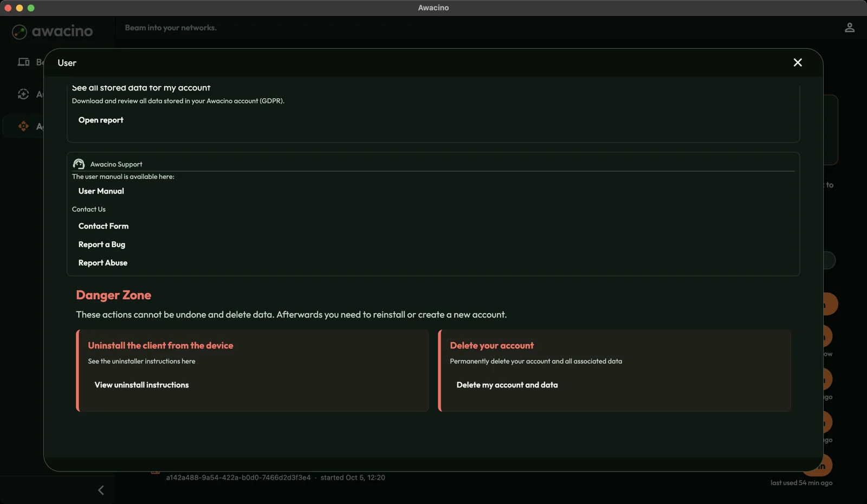Screen dimensions: 867x504
Task: Collapse the sidebar with the chevron arrow
Action: [x=101, y=490]
